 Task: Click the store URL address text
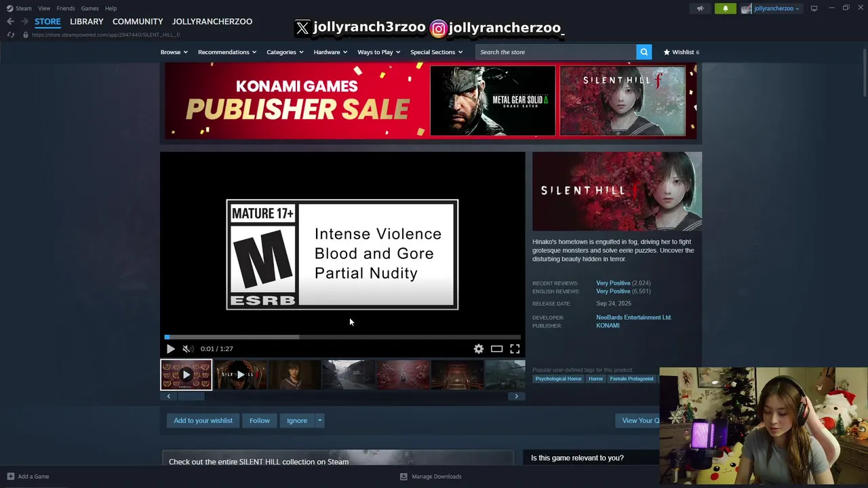106,35
